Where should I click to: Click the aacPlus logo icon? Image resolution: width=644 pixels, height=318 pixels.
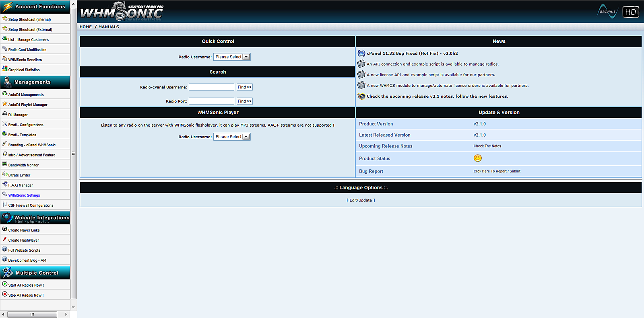[607, 11]
